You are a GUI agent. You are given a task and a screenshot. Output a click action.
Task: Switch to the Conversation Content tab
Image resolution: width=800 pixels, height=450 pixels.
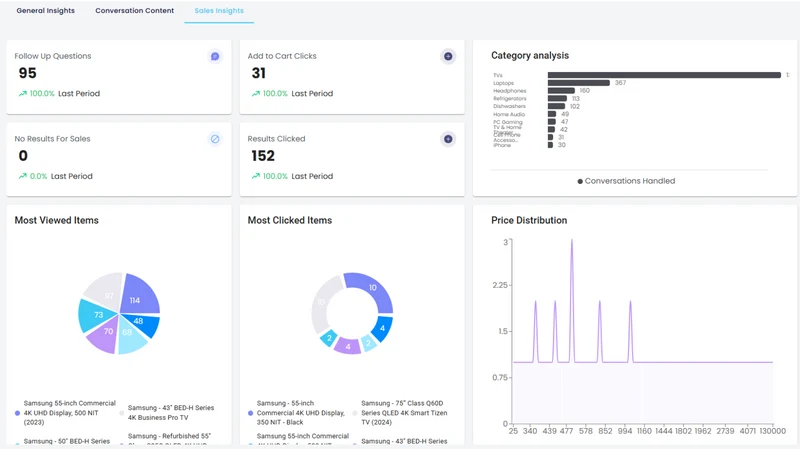(135, 11)
